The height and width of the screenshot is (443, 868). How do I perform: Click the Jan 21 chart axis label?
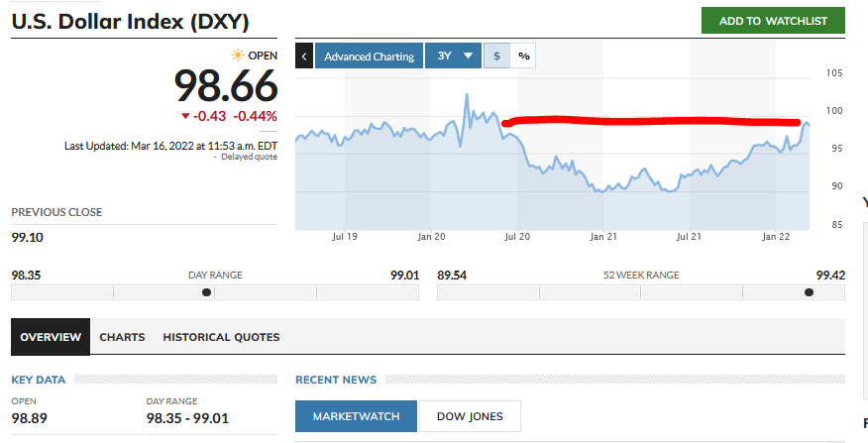tap(603, 237)
